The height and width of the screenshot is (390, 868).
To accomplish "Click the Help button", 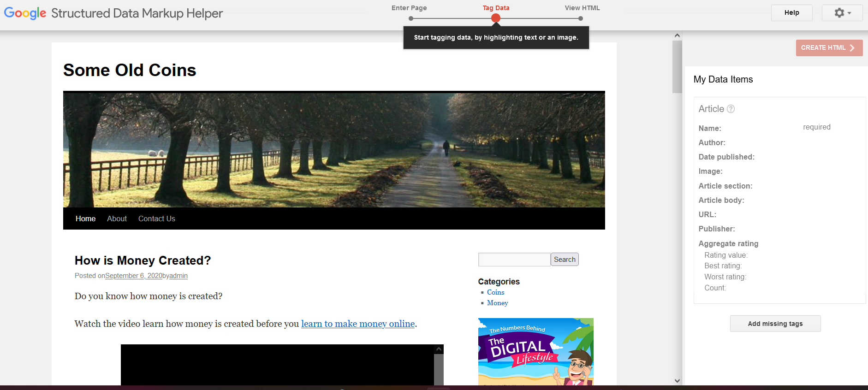I will point(791,13).
